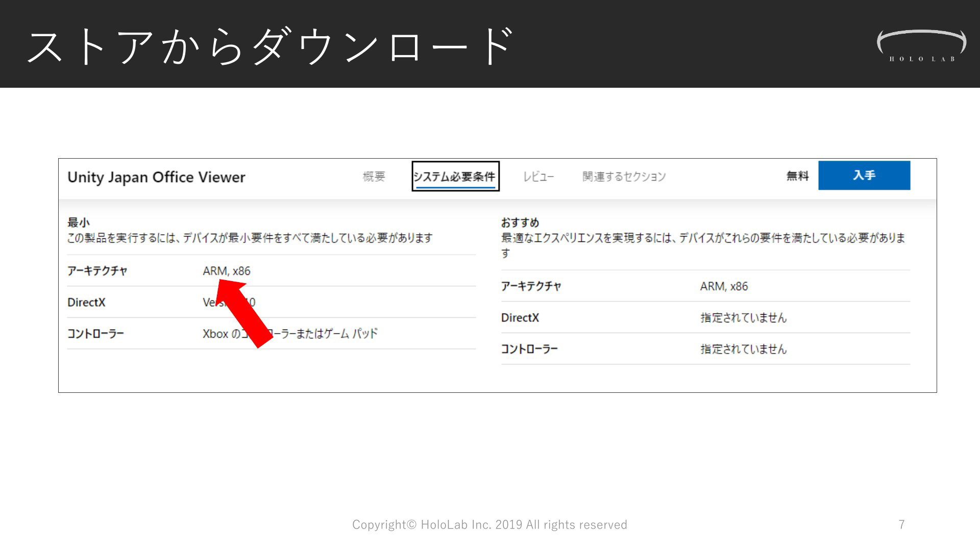Select ARM, x86 under おすすめ requirements
980x551 pixels.
coord(724,286)
